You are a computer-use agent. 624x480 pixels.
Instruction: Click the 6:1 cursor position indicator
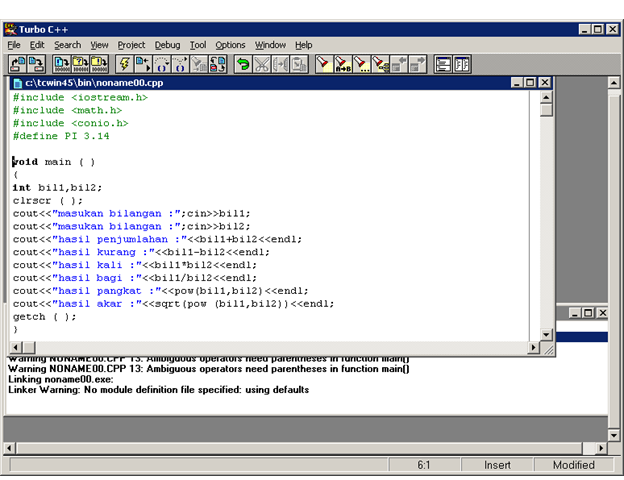pos(424,465)
